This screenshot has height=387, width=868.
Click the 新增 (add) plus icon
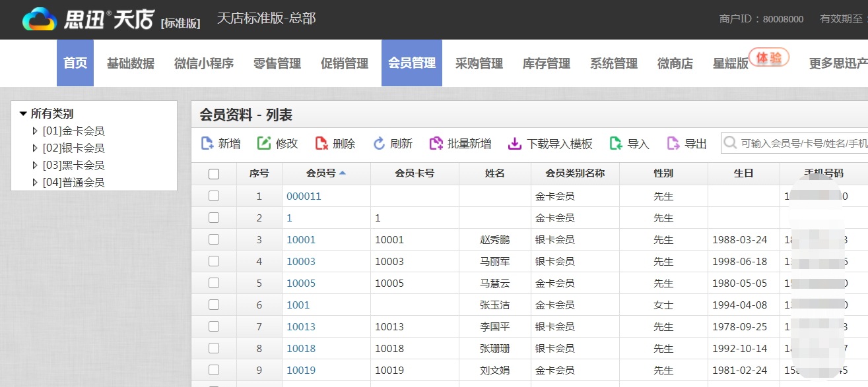(207, 143)
